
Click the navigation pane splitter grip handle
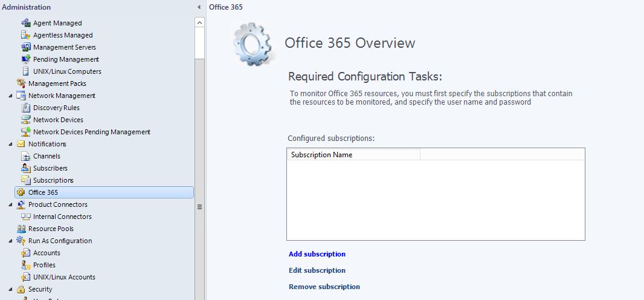click(x=199, y=207)
